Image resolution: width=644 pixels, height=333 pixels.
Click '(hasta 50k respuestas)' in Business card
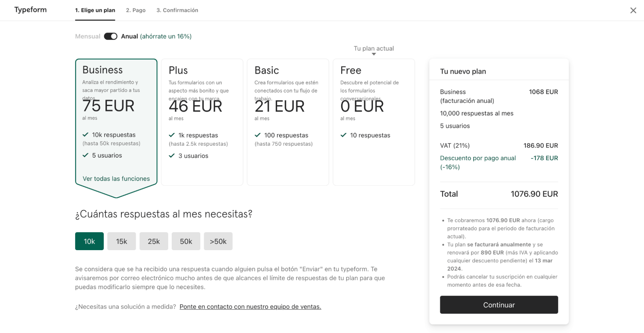pos(111,143)
